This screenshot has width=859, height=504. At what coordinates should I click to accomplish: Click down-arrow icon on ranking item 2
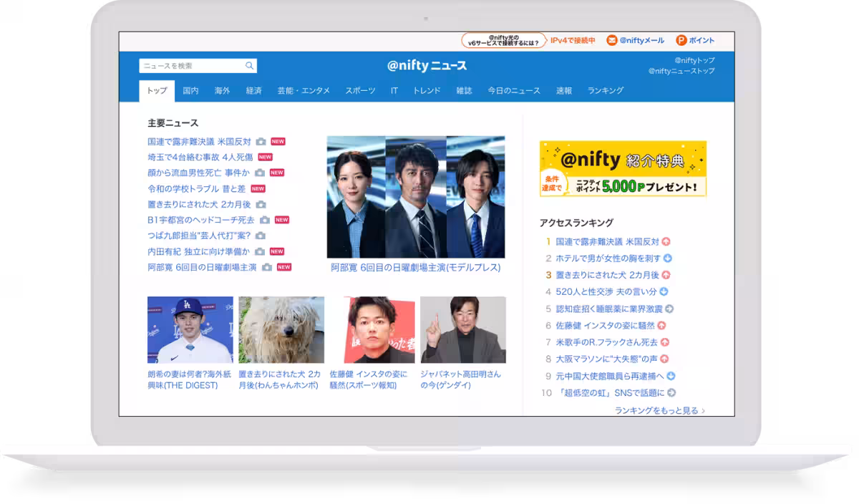tap(667, 258)
